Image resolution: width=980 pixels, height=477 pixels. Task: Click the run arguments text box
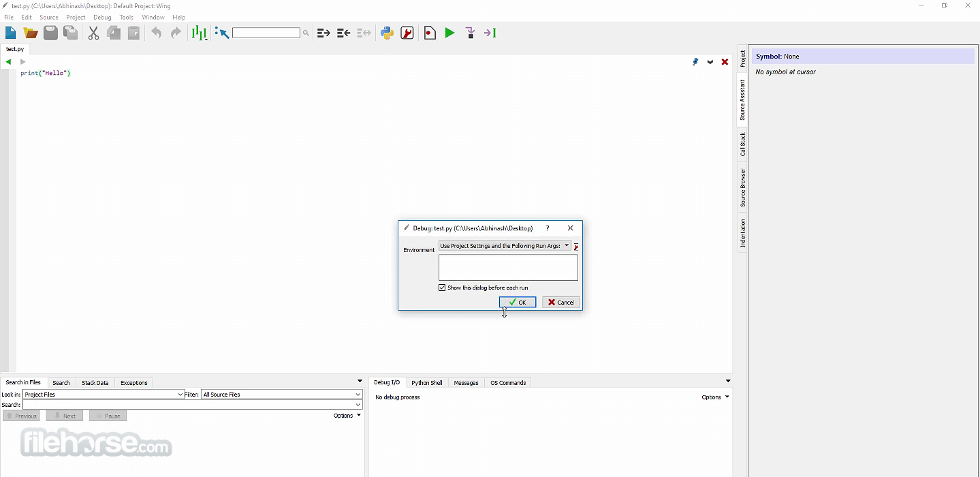click(x=508, y=268)
